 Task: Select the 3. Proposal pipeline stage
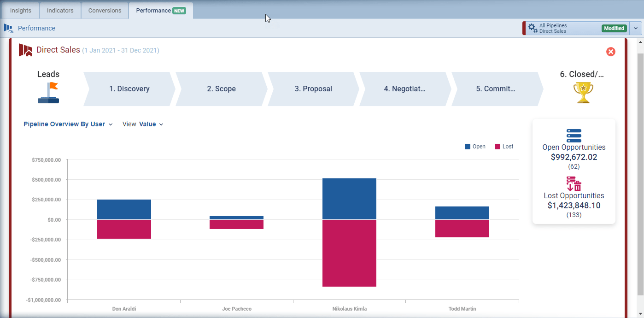pyautogui.click(x=313, y=89)
